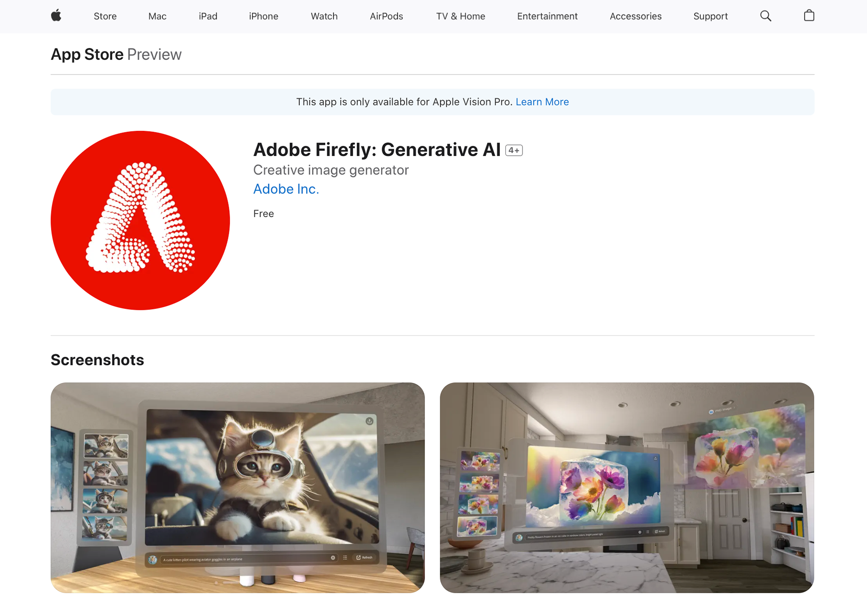Screen dimensions: 867x616
Task: Open Watch in the top navigation
Action: (x=324, y=16)
